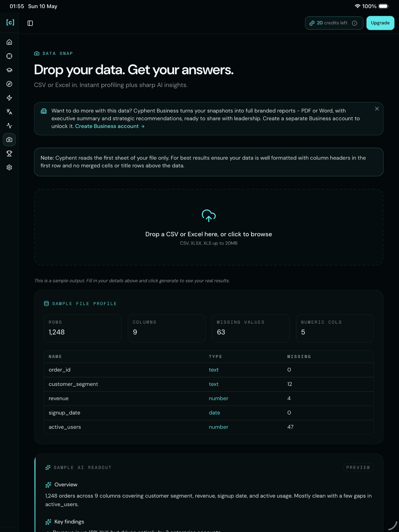Open the Data Snap camera icon

[9, 140]
